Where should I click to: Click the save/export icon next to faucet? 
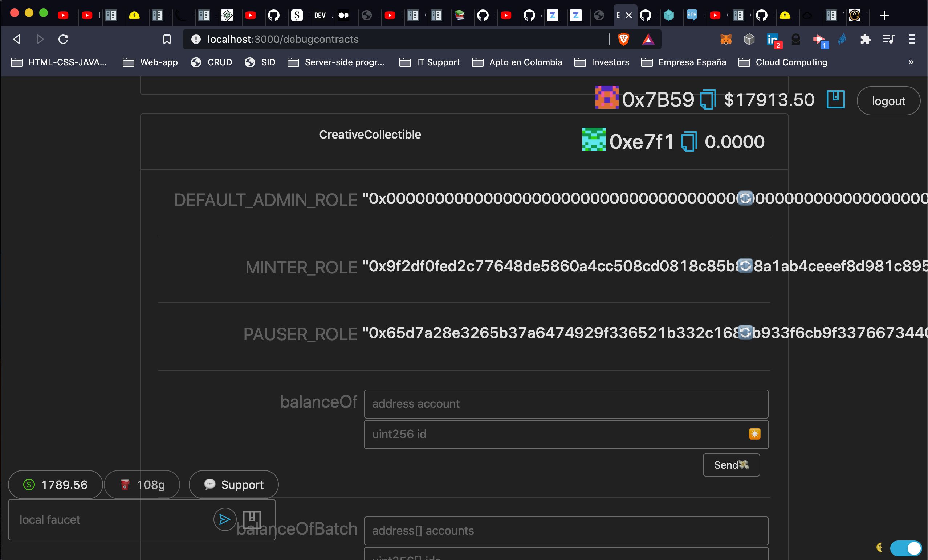click(252, 518)
